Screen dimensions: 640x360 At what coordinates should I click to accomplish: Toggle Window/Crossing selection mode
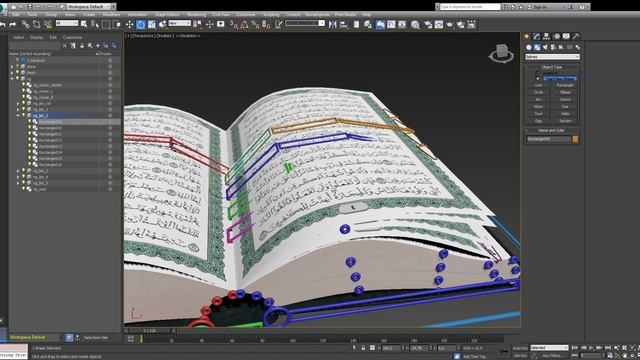(x=117, y=25)
